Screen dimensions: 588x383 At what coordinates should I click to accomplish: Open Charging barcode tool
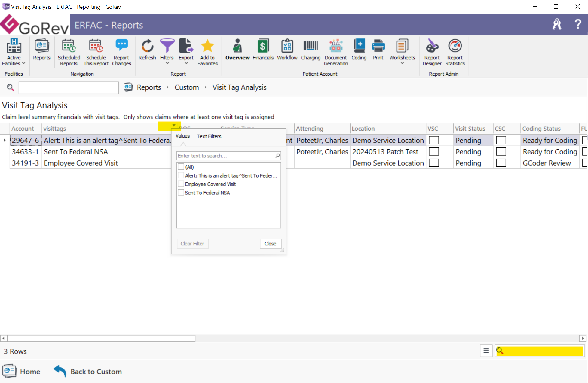click(311, 50)
